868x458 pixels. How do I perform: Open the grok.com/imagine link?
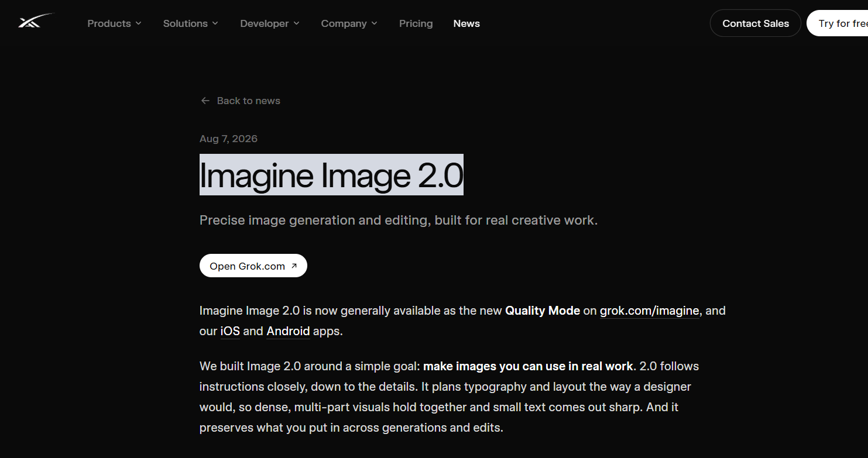pos(650,311)
